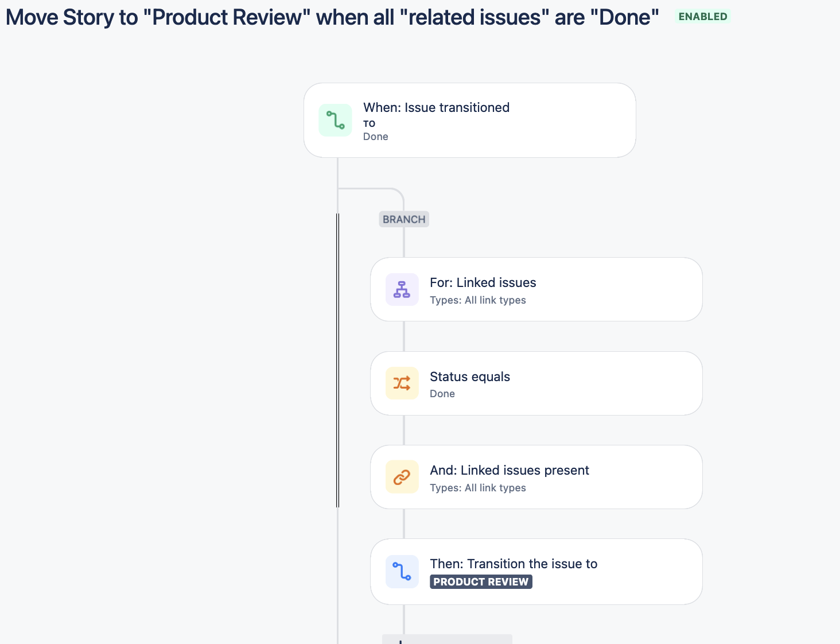
Task: Click the green issue transitioned trigger icon
Action: tap(335, 120)
